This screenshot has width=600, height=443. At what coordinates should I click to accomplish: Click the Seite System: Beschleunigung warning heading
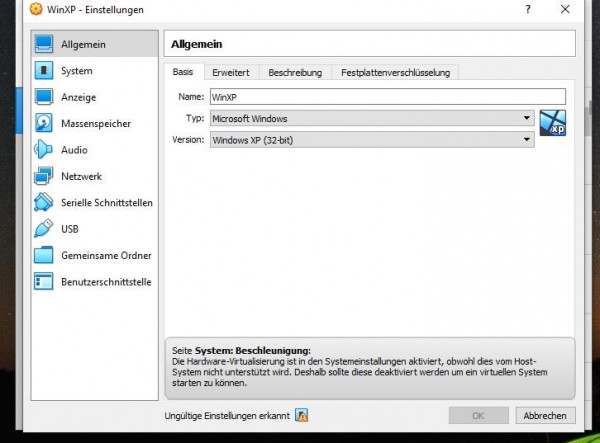(x=241, y=350)
